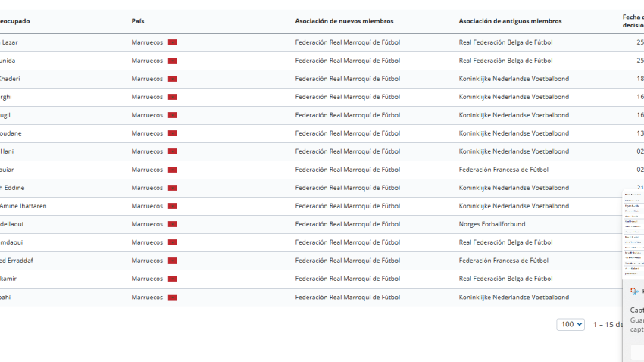The height and width of the screenshot is (362, 644).
Task: Click the Morocco flag in the Erraddaf row
Action: (172, 261)
